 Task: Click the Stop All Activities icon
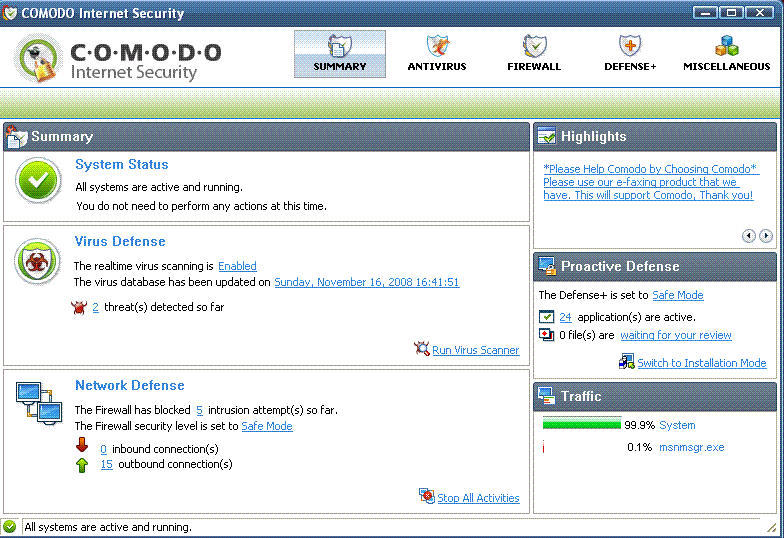(426, 496)
